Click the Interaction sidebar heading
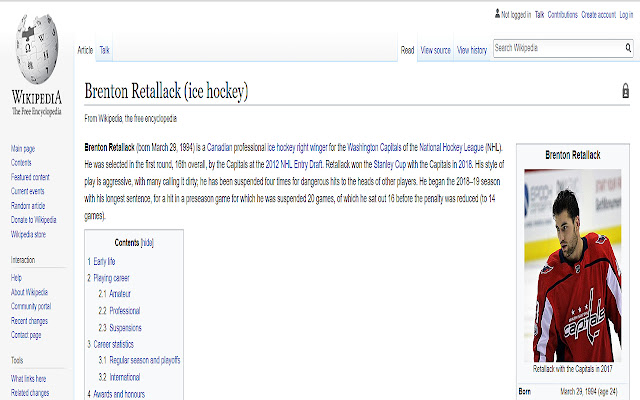The height and width of the screenshot is (400, 640). 23,260
